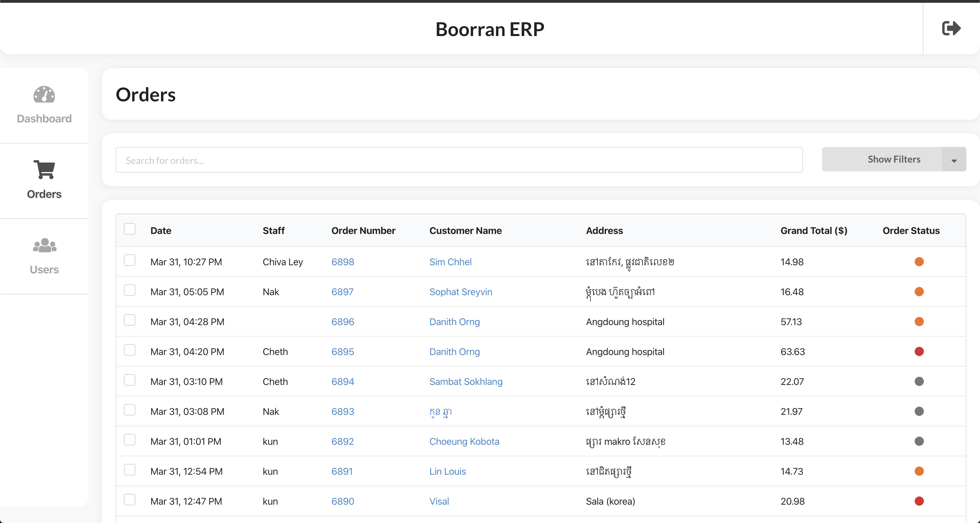Open customer Lin Louis

448,471
